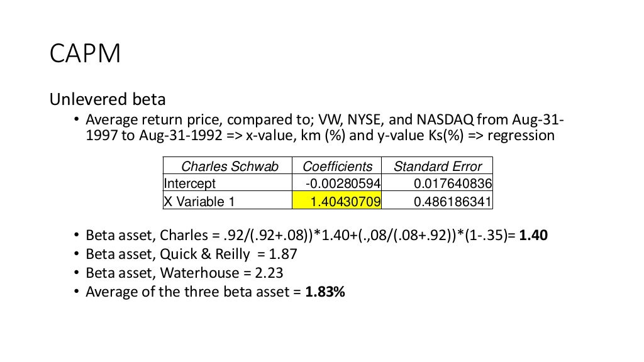Click the yellow highlighted 1.40430709 cell
The height and width of the screenshot is (362, 644).
[337, 200]
